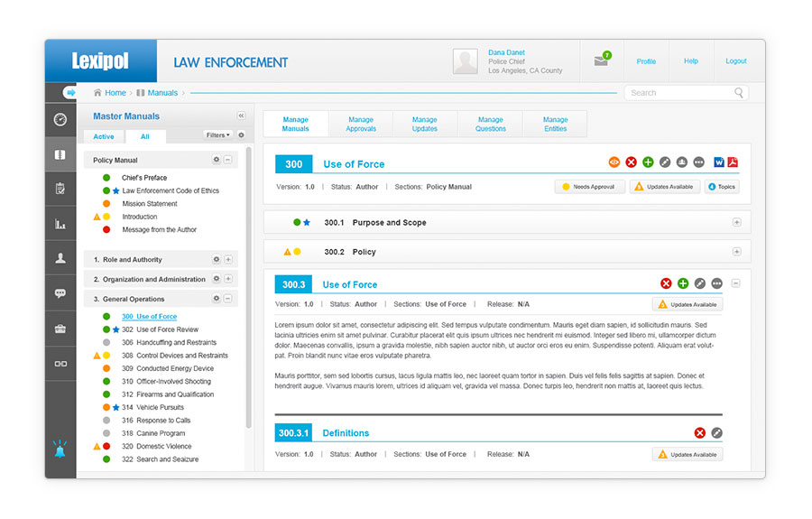Collapse section 300.3 Use of Force
The image size is (812, 519).
pos(736,283)
